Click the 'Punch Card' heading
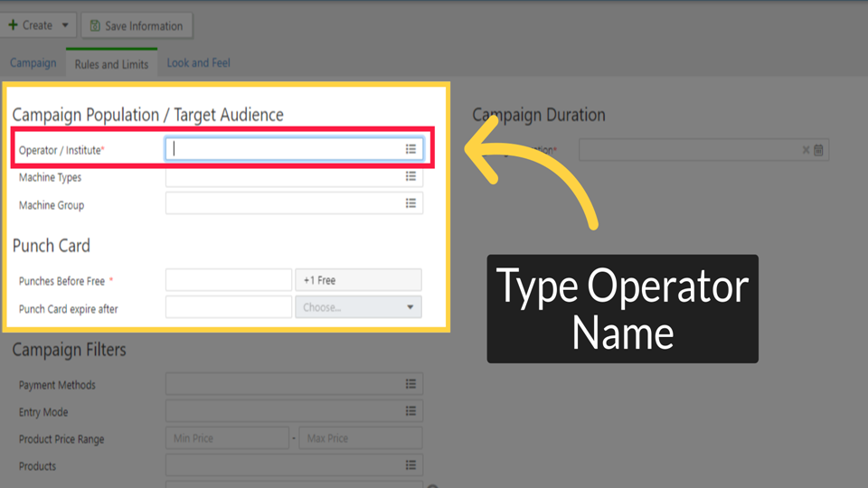The image size is (868, 488). (51, 246)
